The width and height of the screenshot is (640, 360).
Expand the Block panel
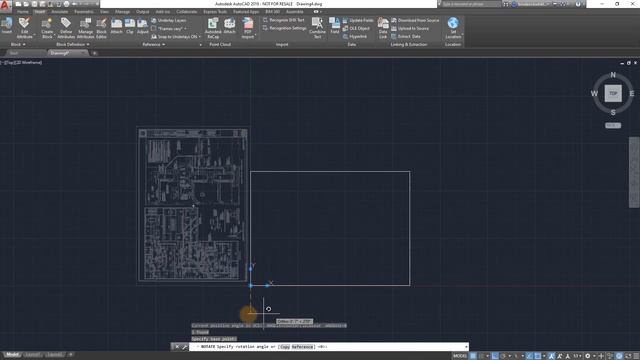coord(18,44)
